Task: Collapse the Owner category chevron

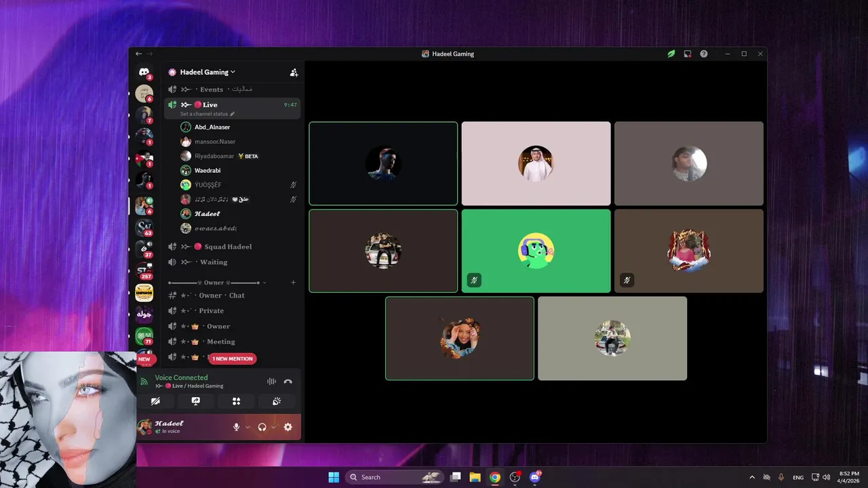Action: click(264, 282)
